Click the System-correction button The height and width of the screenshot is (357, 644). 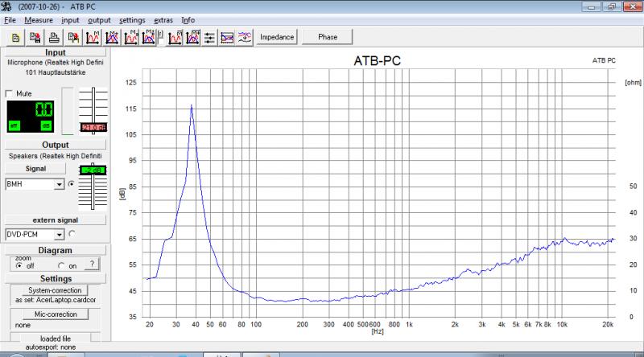[x=53, y=289]
